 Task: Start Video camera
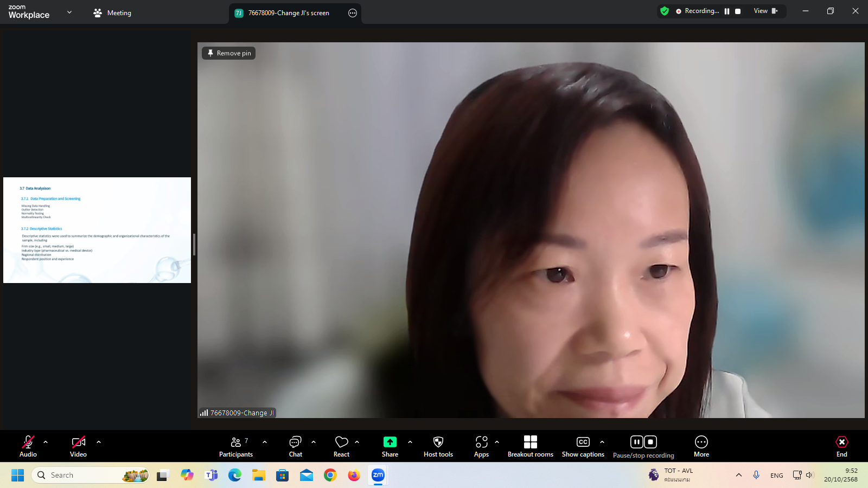(x=78, y=442)
